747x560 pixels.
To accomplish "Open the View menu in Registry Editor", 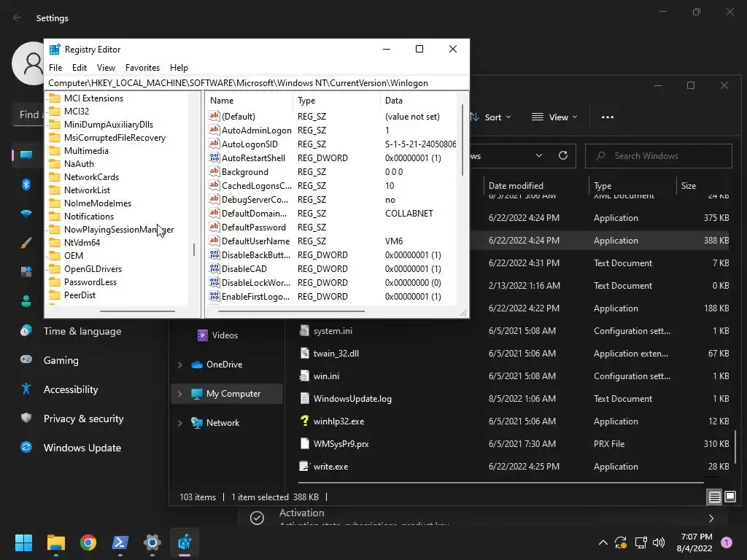I will point(106,68).
